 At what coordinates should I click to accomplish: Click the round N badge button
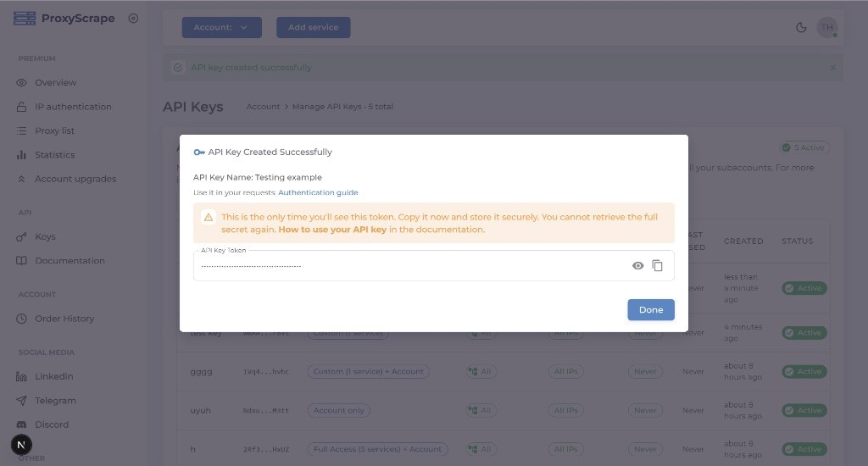tap(21, 445)
